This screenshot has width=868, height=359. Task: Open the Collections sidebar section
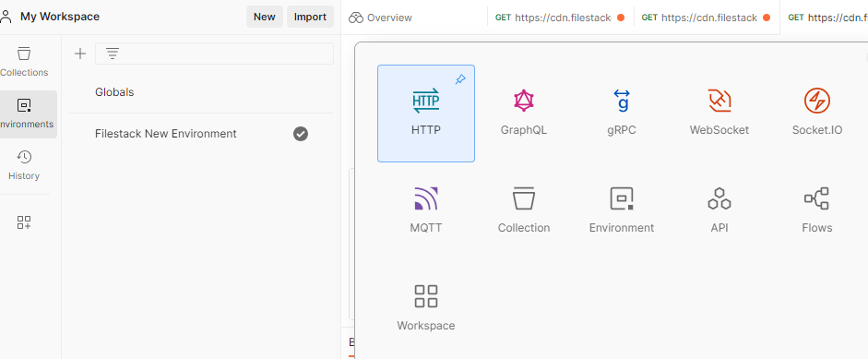click(x=24, y=62)
